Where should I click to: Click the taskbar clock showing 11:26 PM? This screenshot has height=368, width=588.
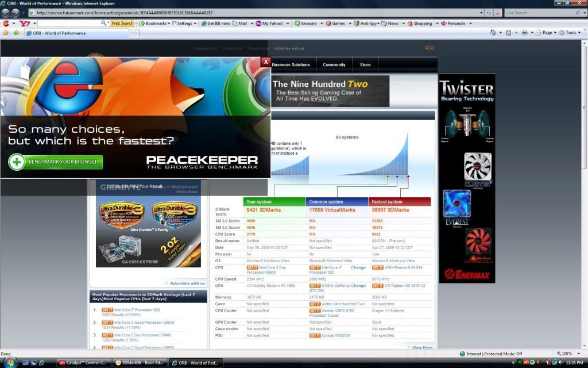(574, 363)
